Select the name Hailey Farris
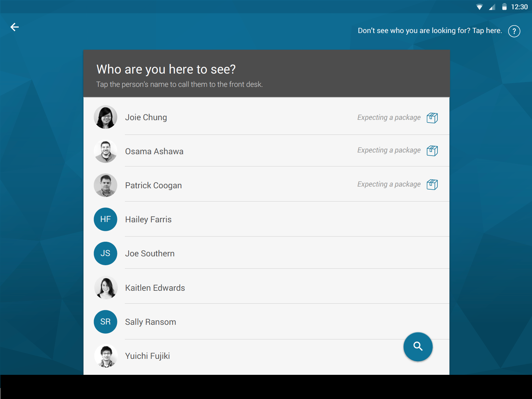 pos(148,220)
